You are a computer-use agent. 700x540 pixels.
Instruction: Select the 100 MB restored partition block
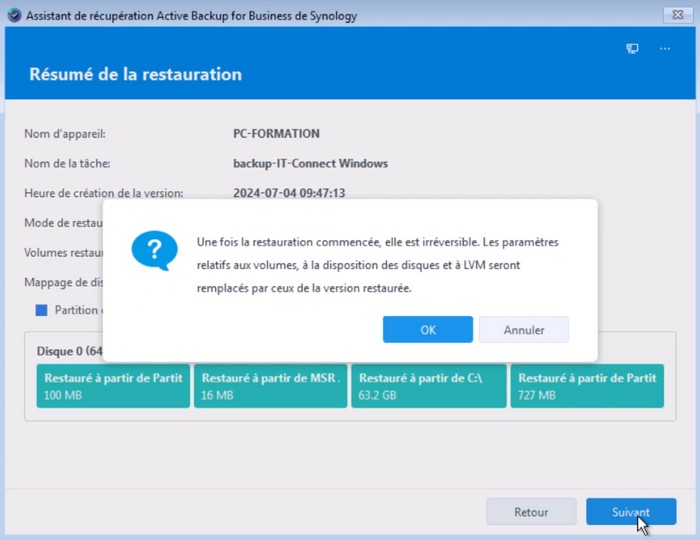(113, 386)
